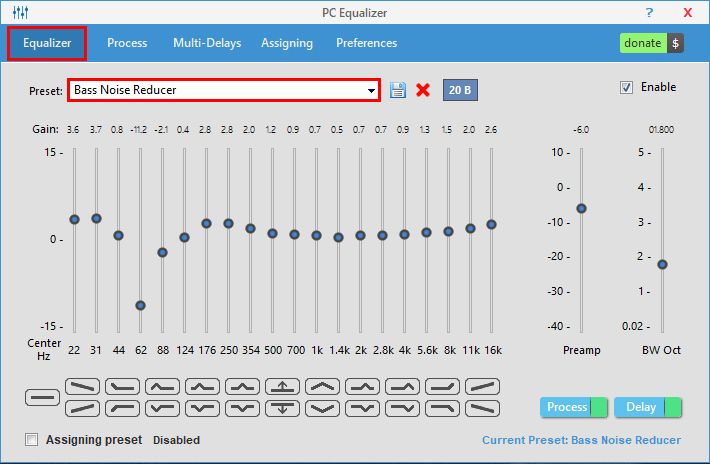This screenshot has width=710, height=464.
Task: Open the Preset dropdown arrow
Action: (x=371, y=91)
